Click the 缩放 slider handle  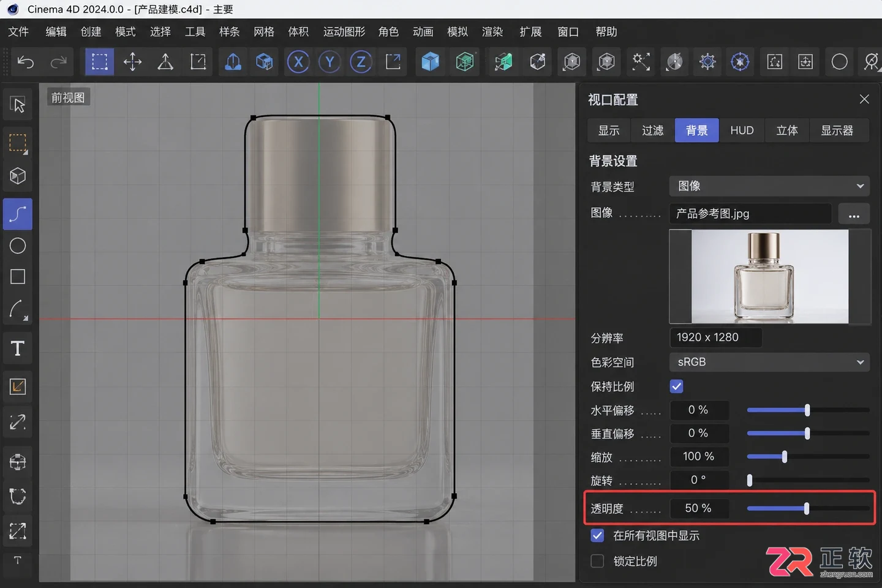tap(785, 457)
